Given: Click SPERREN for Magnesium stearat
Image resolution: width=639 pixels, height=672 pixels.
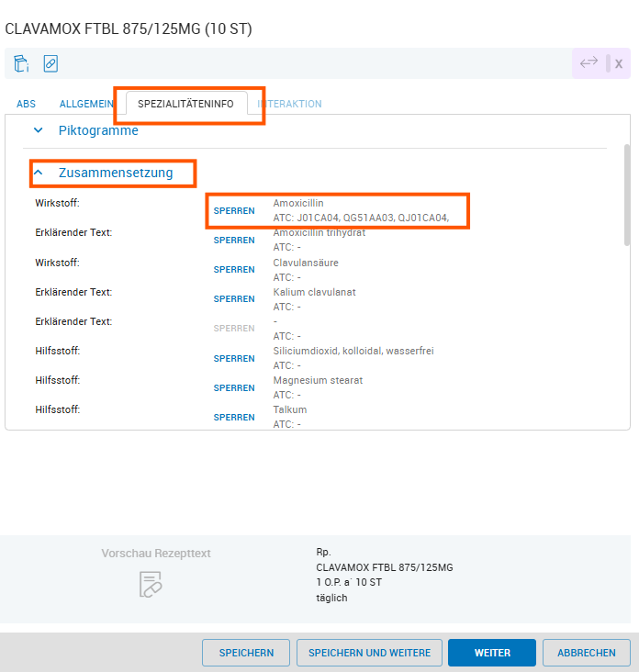Looking at the screenshot, I should 234,387.
